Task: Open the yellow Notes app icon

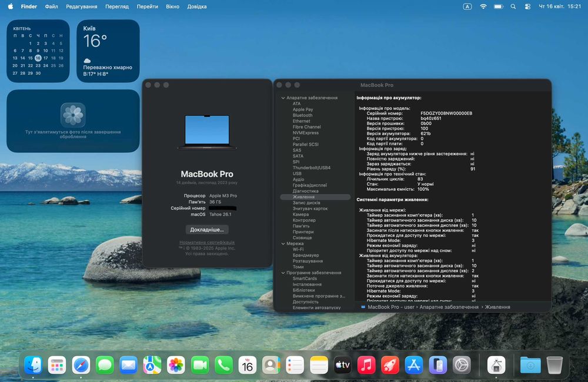Action: tap(319, 365)
